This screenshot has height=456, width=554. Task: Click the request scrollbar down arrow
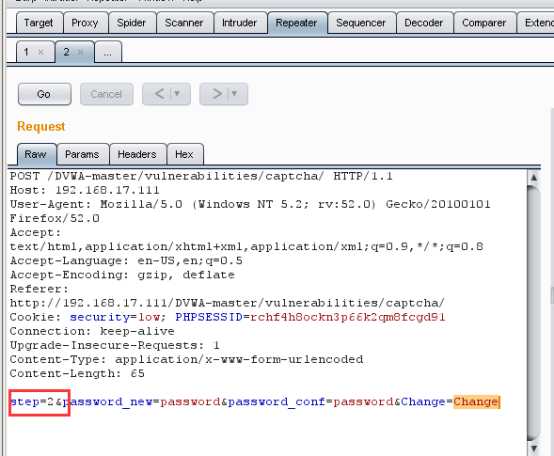point(534,448)
